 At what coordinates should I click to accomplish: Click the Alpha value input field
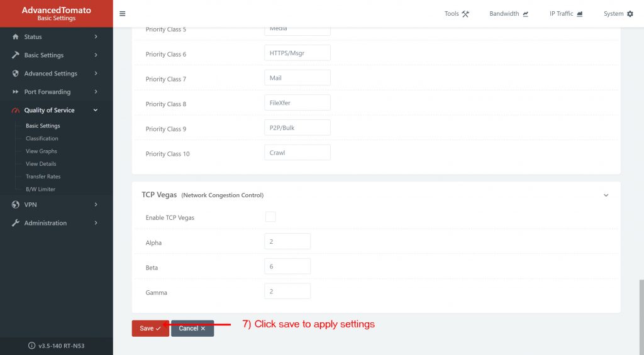(x=287, y=241)
